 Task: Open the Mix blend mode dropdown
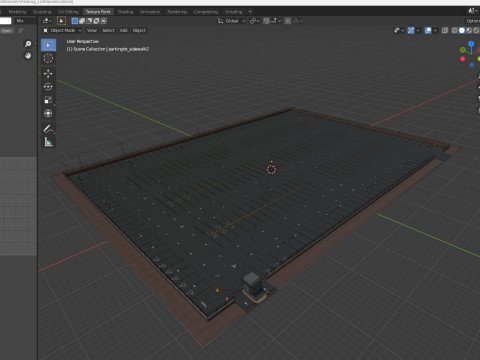pos(25,21)
